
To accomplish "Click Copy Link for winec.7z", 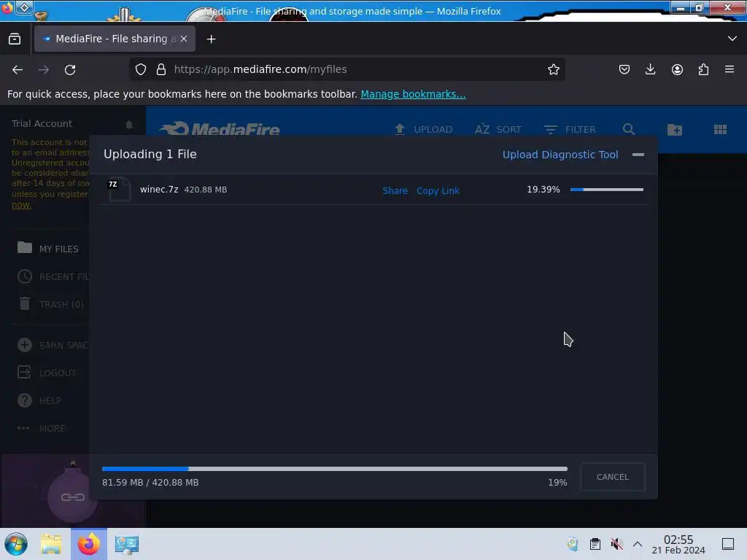I will [438, 190].
